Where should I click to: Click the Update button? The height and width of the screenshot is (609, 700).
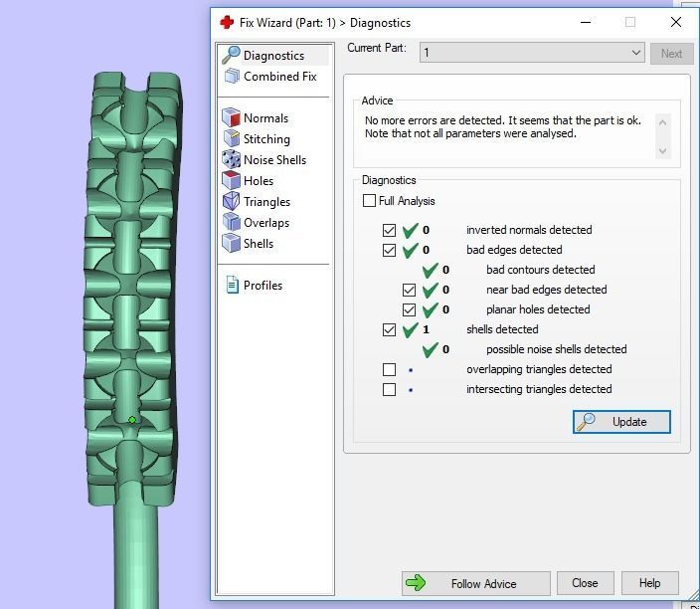621,422
